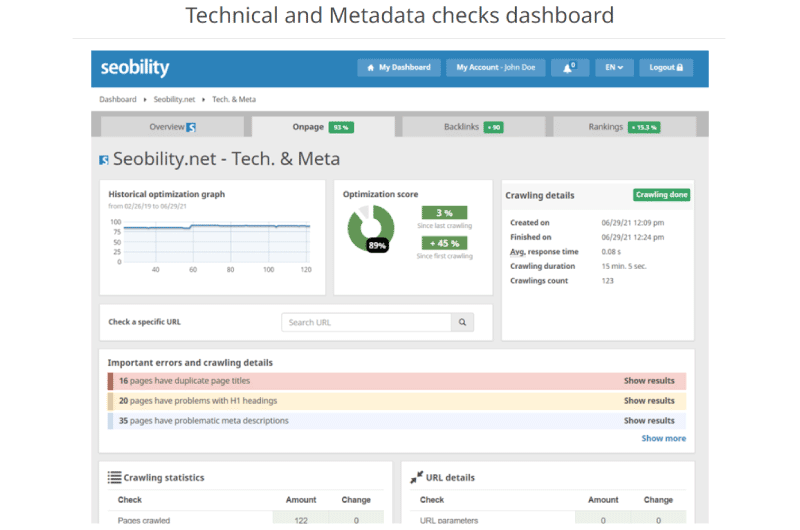Switch to the Overview tab

tap(172, 127)
